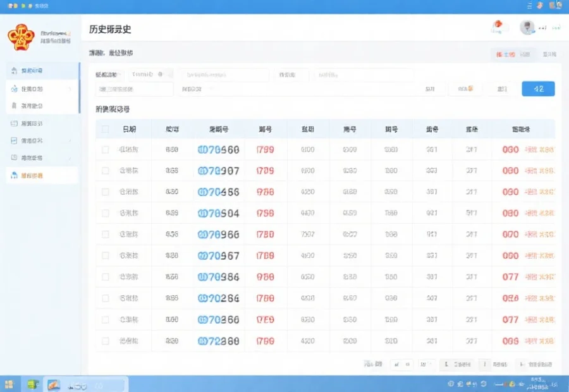This screenshot has height=392, width=569.
Task: Switch to the rightmost tab above the filters
Action: click(549, 55)
